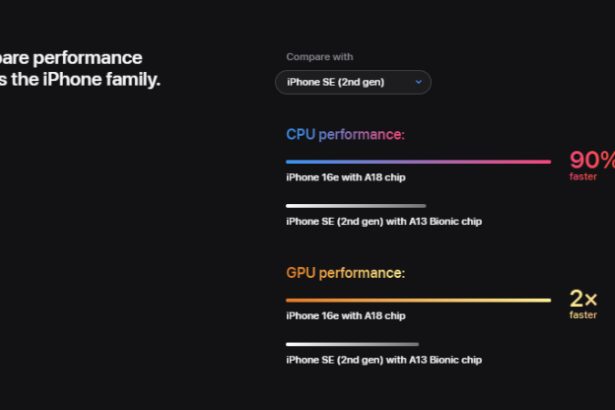Image resolution: width=615 pixels, height=410 pixels.
Task: Click iPhone 16e label under GPU bar
Action: pyautogui.click(x=346, y=316)
